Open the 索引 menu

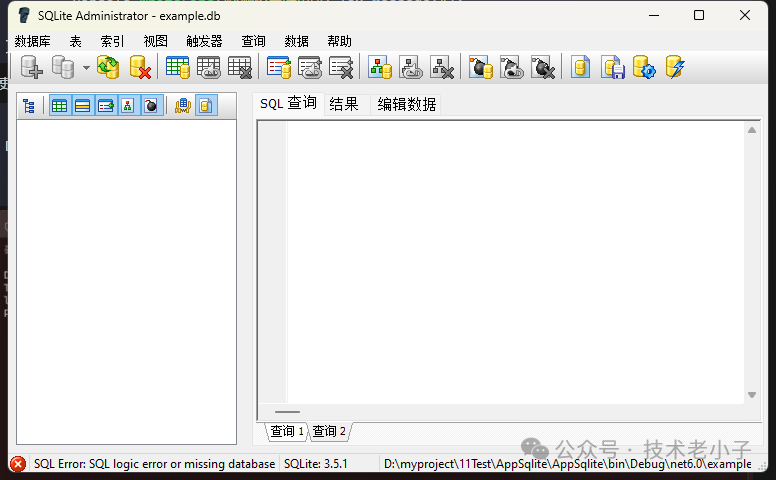pos(112,41)
